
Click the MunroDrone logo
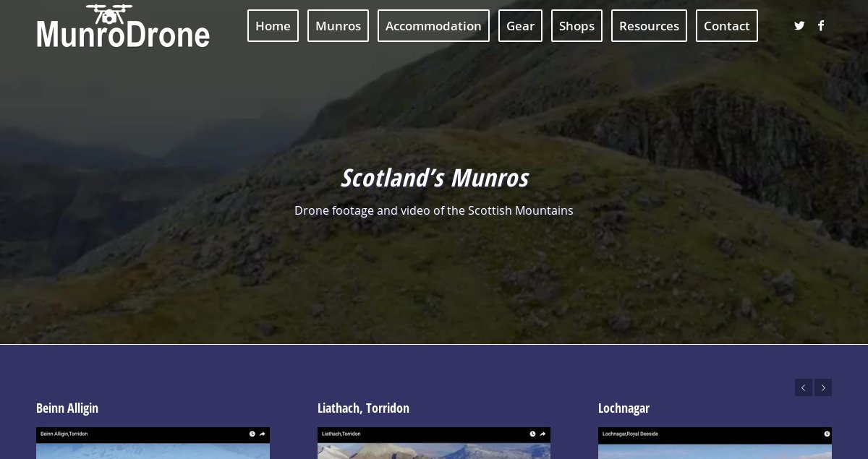pyautogui.click(x=123, y=26)
